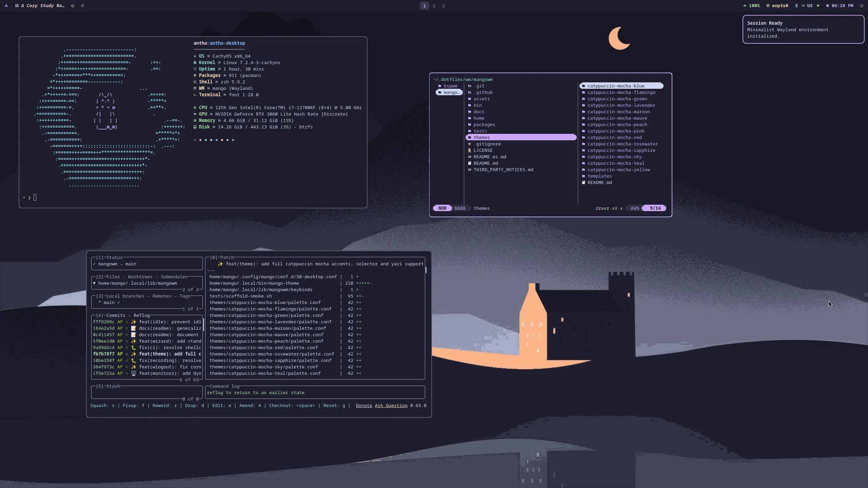Select the catppuccin-mocha-peach folder icon
The height and width of the screenshot is (488, 868).
[x=584, y=125]
